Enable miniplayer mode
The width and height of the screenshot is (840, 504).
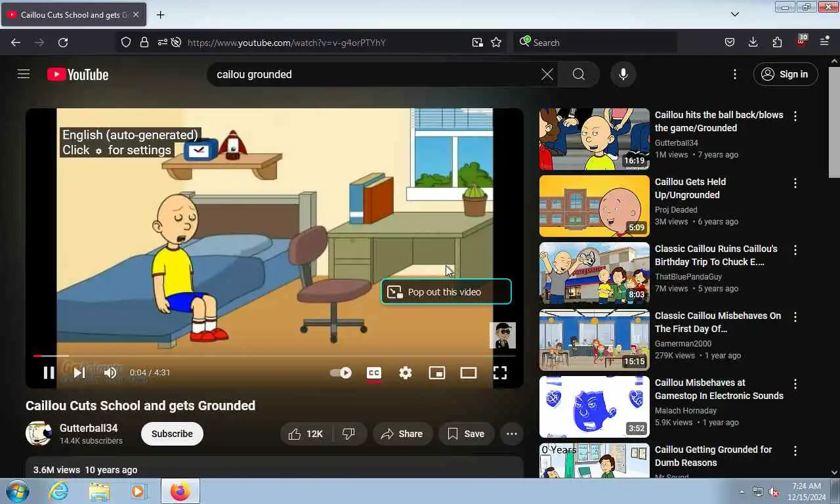(x=437, y=373)
